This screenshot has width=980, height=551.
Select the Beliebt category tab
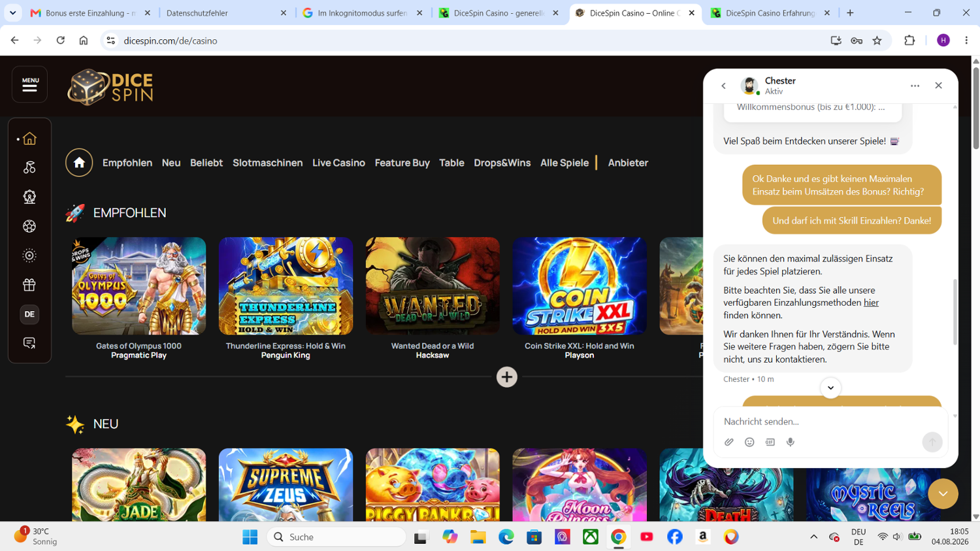click(x=206, y=163)
